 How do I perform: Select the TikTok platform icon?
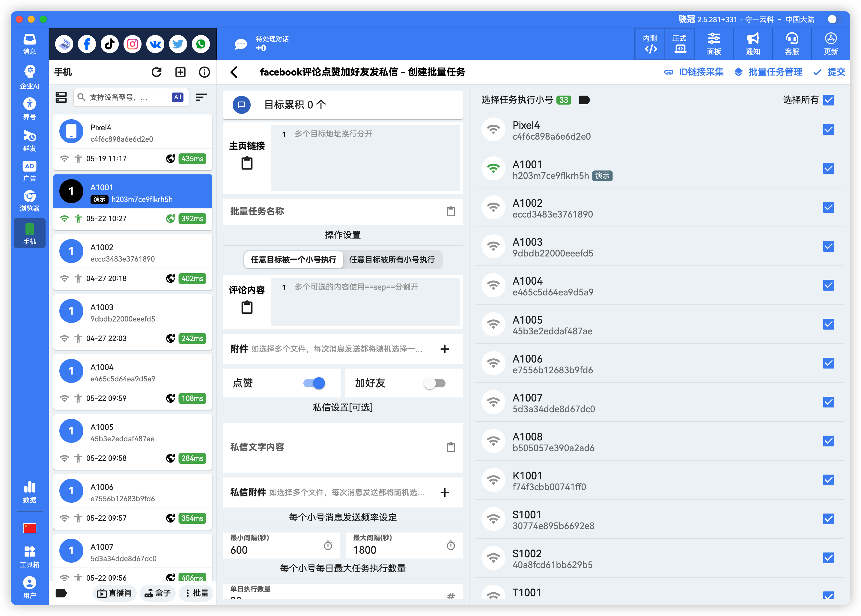[x=109, y=44]
